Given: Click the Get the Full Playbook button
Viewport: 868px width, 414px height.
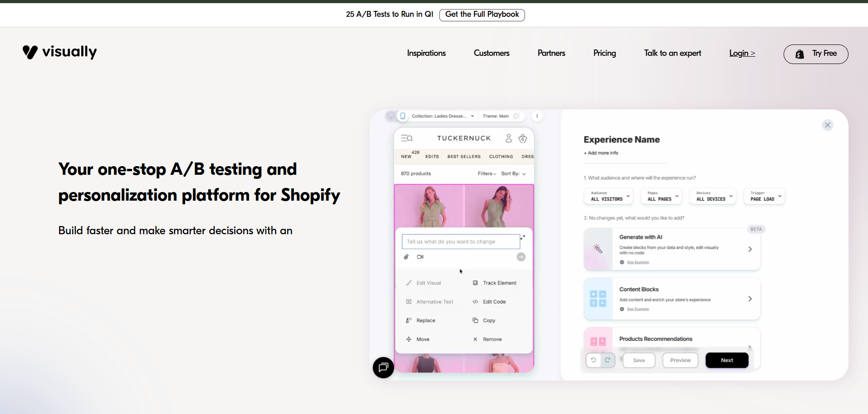Looking at the screenshot, I should click(482, 15).
